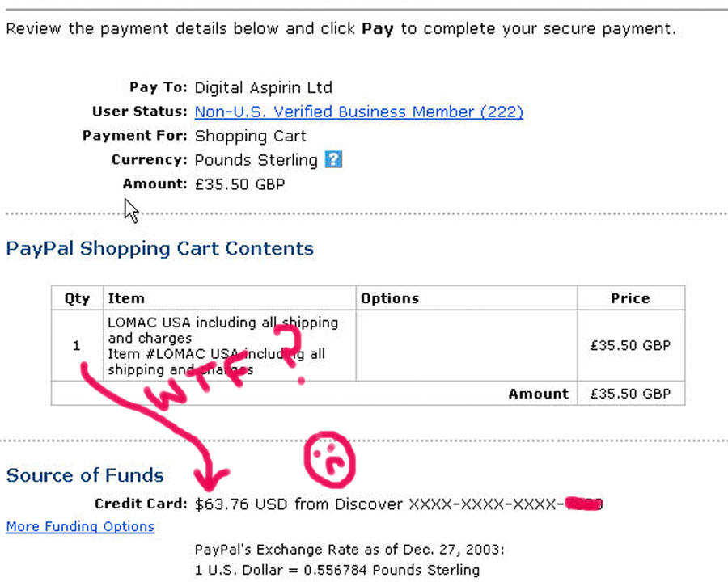Select the Options column header
The height and width of the screenshot is (582, 728).
click(467, 298)
